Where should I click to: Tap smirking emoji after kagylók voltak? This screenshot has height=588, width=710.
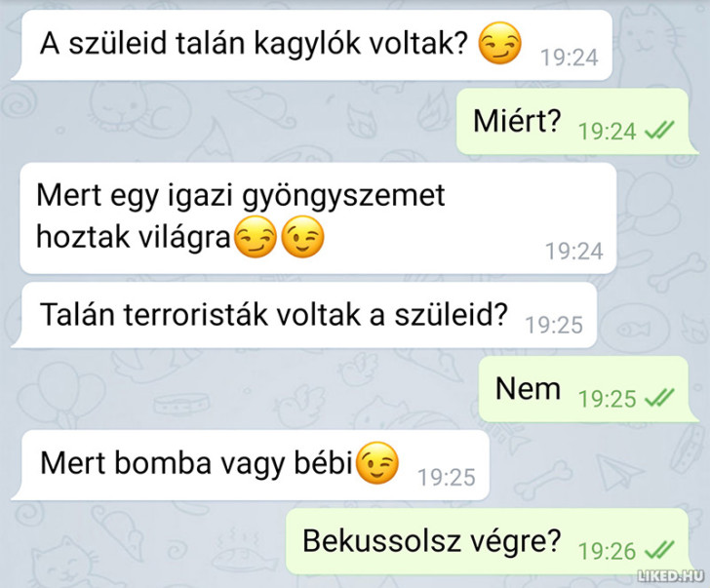click(500, 43)
